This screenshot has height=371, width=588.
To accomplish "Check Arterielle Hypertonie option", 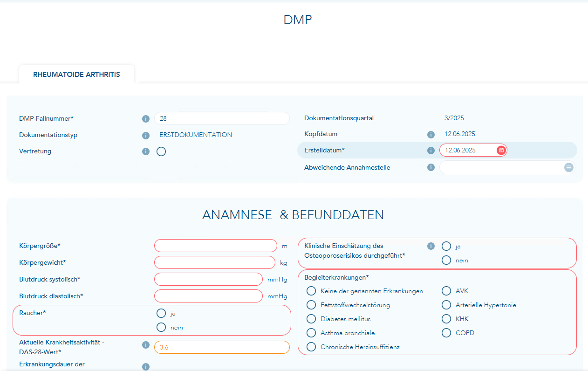I will [446, 305].
